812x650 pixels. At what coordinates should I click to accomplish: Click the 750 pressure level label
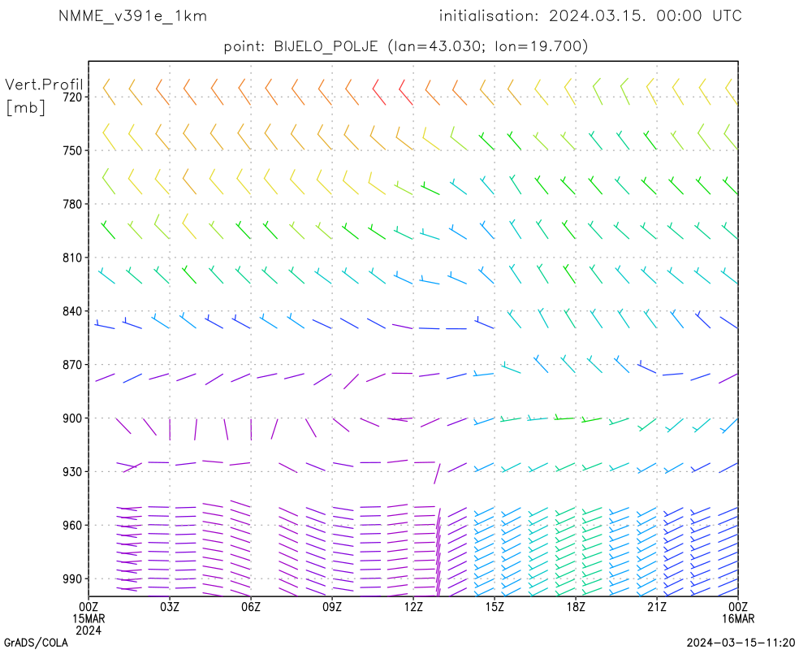pos(72,151)
